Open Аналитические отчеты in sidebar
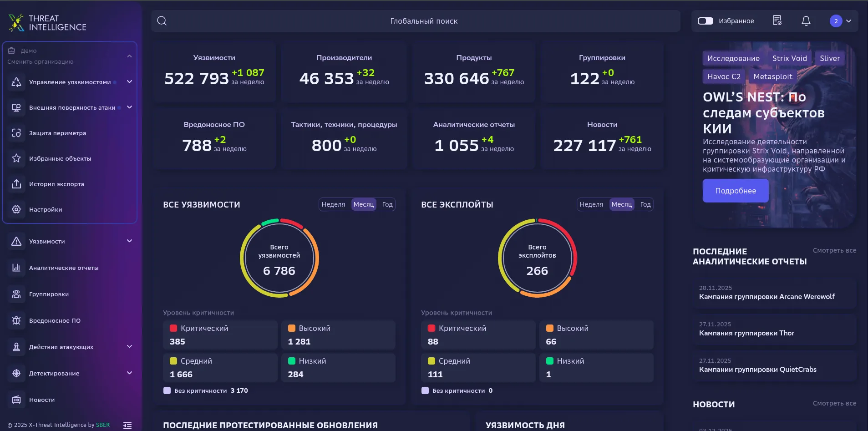The height and width of the screenshot is (431, 868). 64,268
